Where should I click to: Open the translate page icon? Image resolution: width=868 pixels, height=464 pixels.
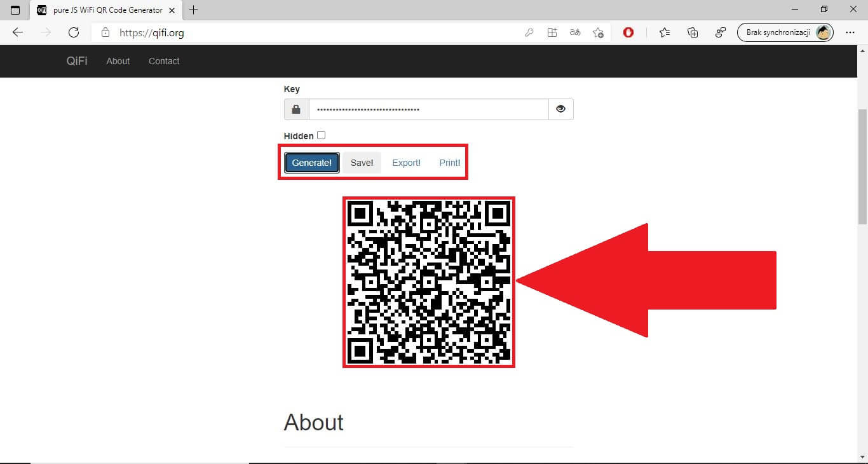pyautogui.click(x=575, y=32)
